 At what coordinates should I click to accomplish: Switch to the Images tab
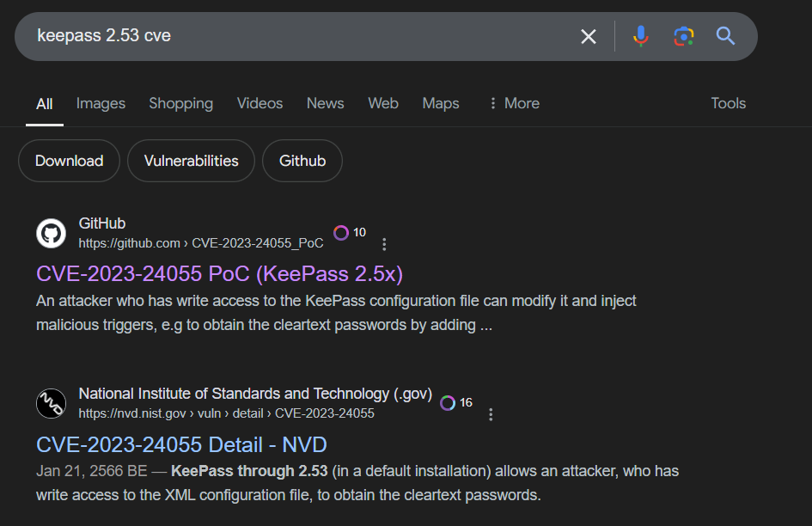click(101, 103)
